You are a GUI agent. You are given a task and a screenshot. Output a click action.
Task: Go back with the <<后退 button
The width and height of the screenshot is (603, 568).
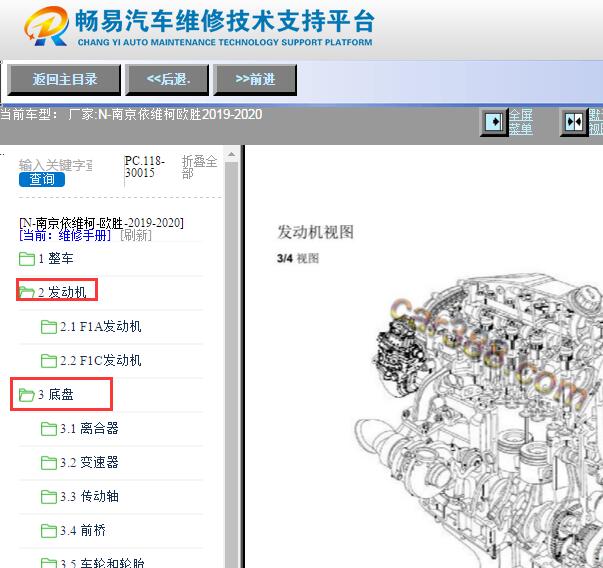[167, 80]
